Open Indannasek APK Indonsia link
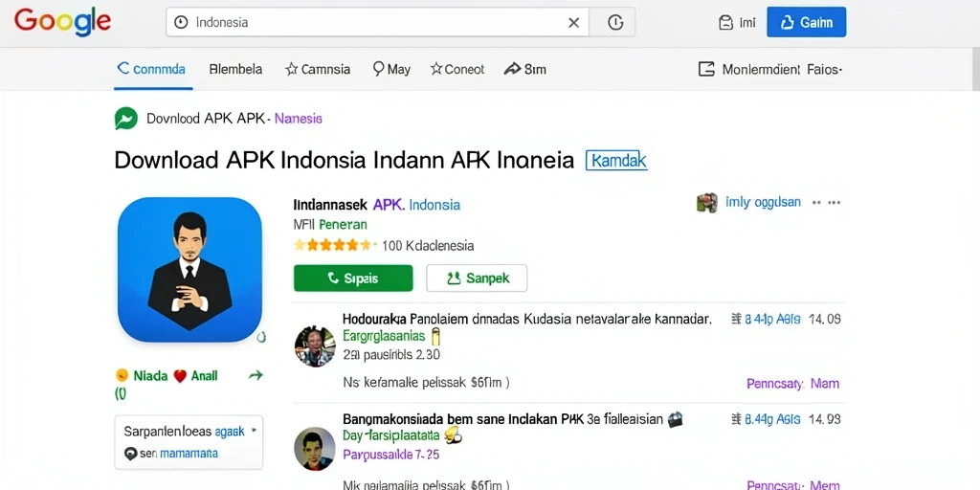The height and width of the screenshot is (490, 980). 377,205
